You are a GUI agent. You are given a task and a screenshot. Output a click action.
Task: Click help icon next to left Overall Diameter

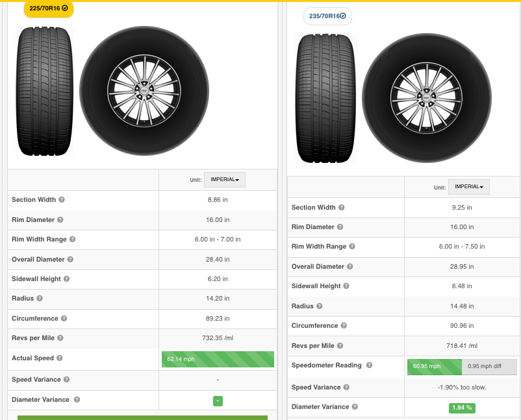[71, 260]
